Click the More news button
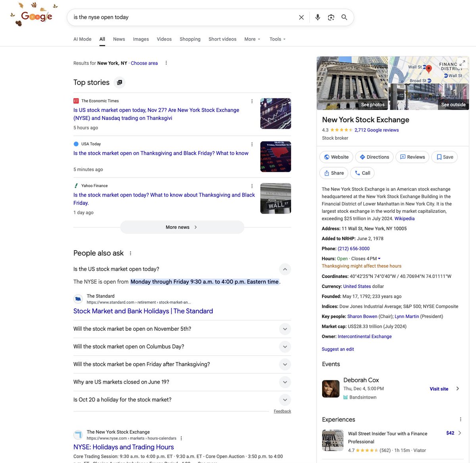This screenshot has height=463, width=476. (182, 227)
